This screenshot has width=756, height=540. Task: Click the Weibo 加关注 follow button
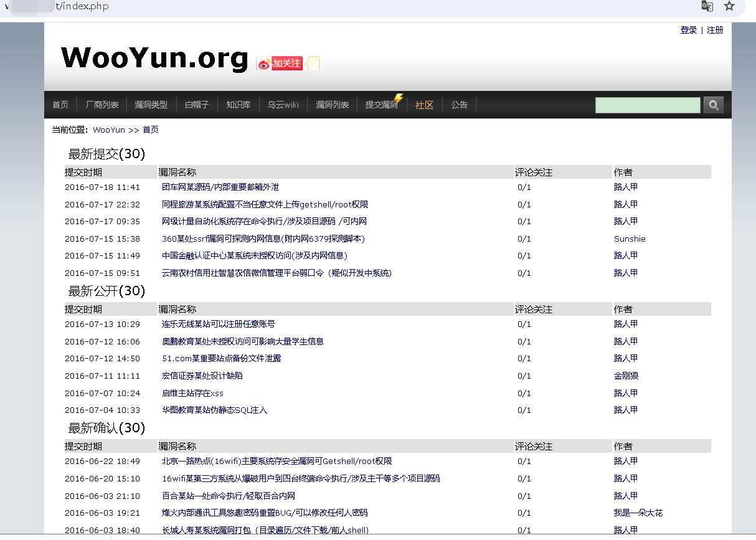(x=280, y=63)
